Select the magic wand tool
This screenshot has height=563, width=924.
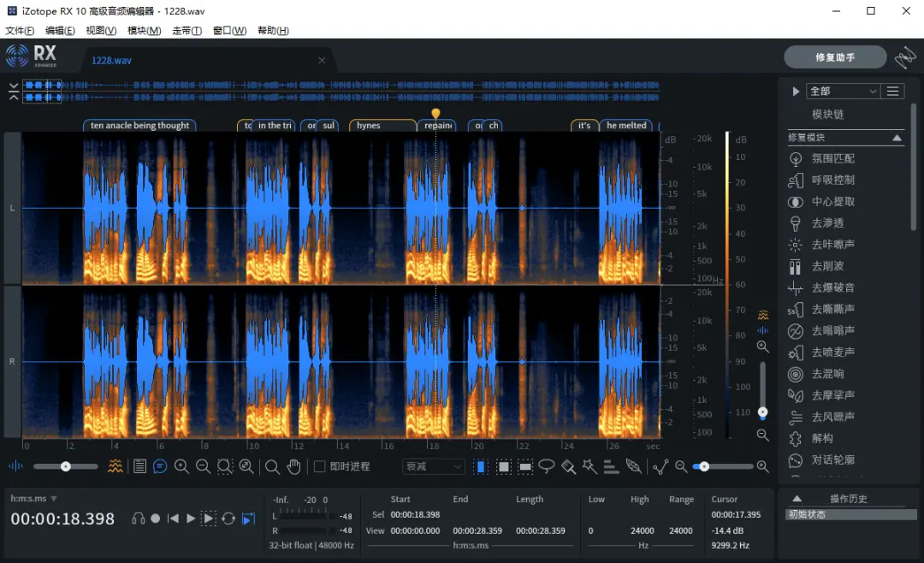589,466
